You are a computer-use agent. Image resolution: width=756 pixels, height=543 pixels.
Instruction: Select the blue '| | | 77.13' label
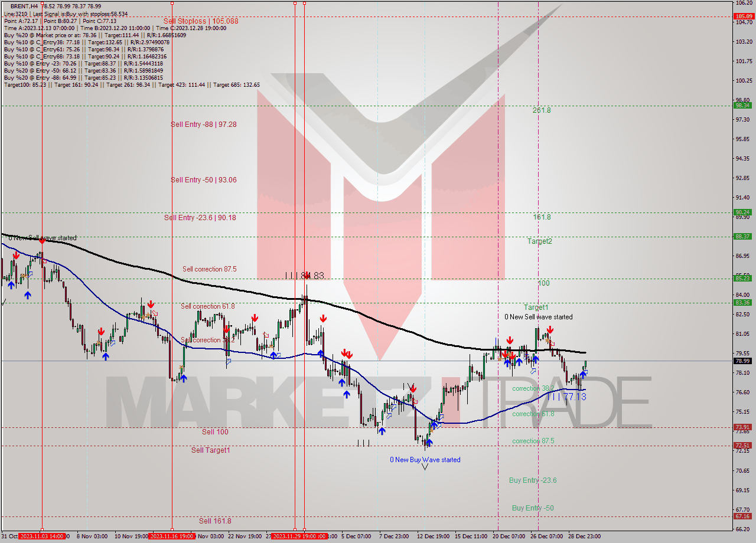(566, 397)
